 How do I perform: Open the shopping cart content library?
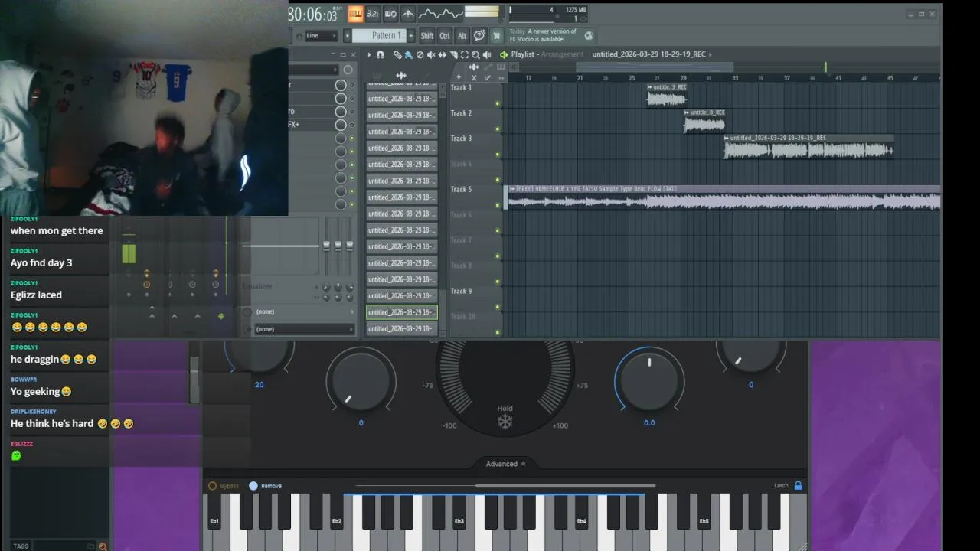coord(496,35)
